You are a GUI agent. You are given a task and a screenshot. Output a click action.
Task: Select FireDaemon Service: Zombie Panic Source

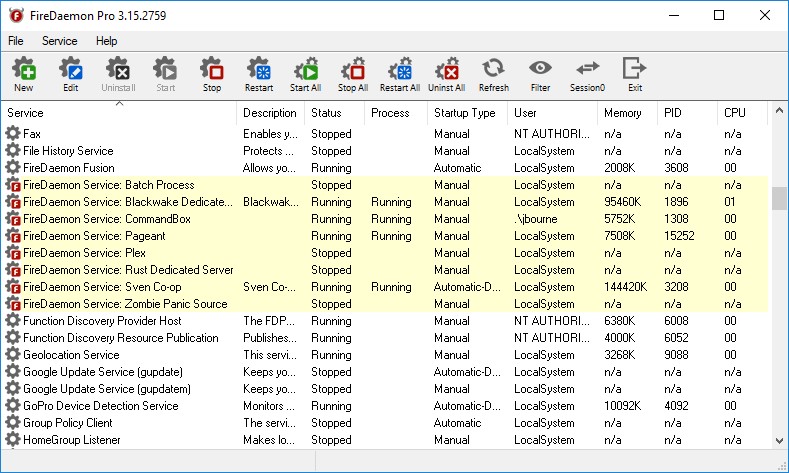(x=385, y=304)
